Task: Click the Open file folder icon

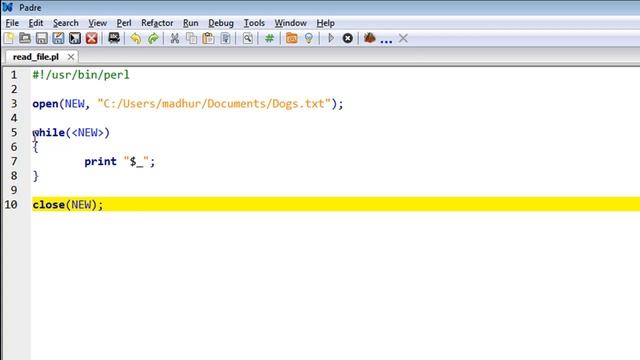Action: (x=25, y=38)
